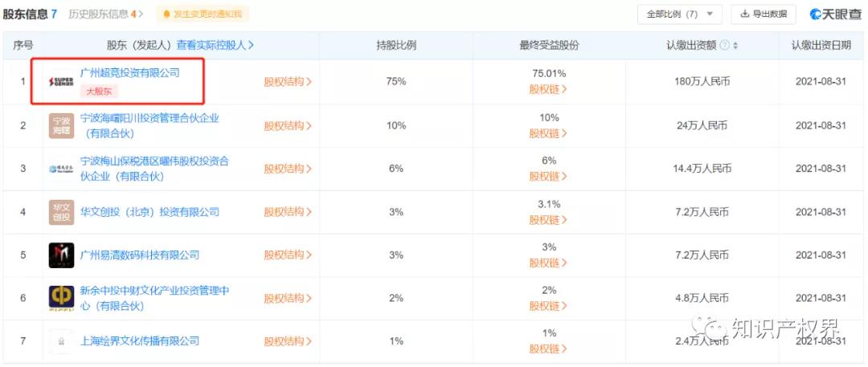Click the 导出数据 export button
This screenshot has width=868, height=367.
click(763, 14)
